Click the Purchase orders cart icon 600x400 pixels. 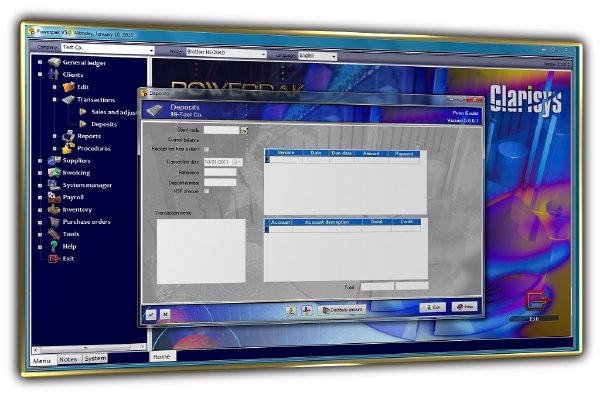[54, 221]
